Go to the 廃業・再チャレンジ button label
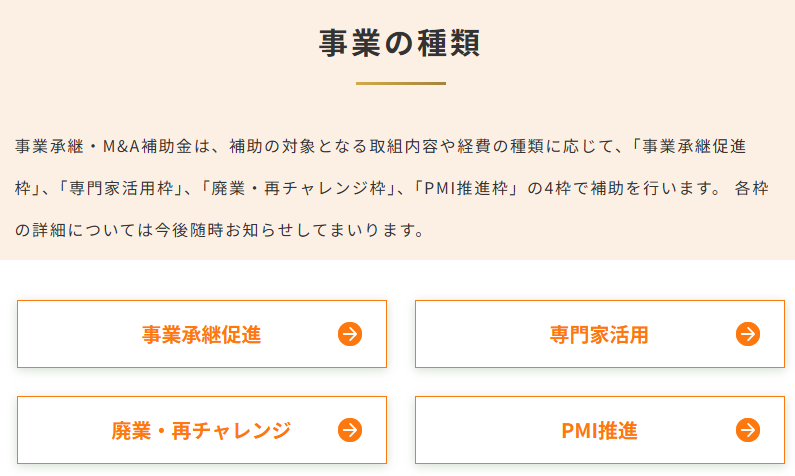The image size is (795, 476). (x=201, y=431)
